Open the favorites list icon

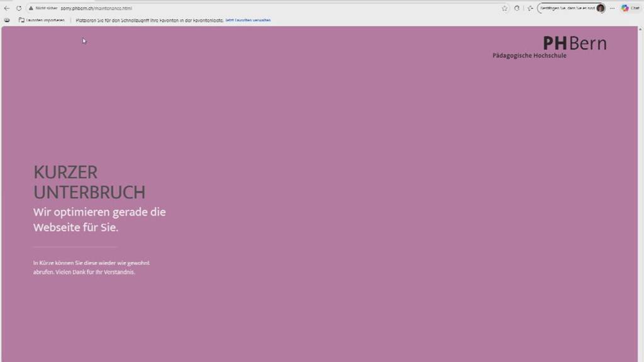530,8
